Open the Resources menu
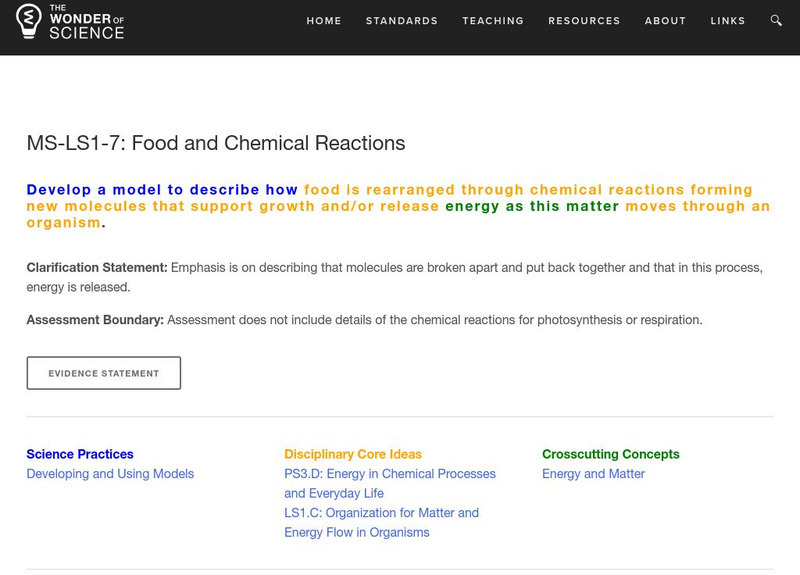Viewport: 800px width, 575px height. [x=584, y=21]
